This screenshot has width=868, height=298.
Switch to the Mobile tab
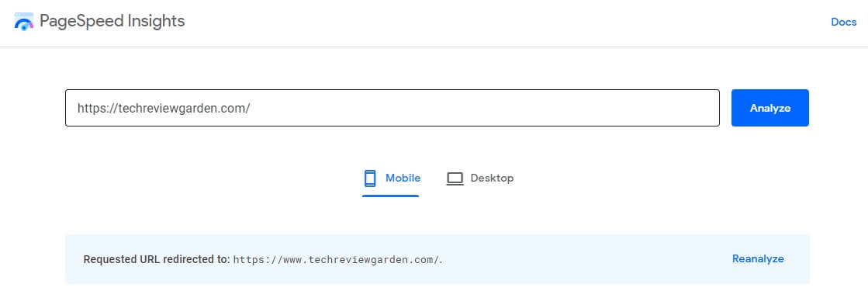click(391, 179)
